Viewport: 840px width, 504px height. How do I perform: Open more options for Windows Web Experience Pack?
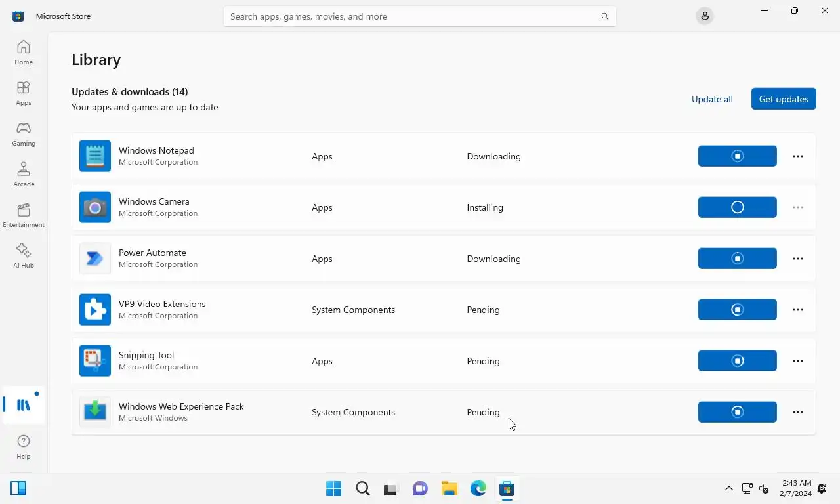[x=798, y=412]
